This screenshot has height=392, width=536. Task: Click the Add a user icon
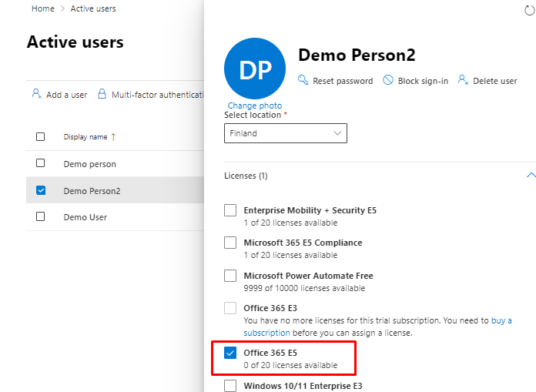[x=35, y=94]
